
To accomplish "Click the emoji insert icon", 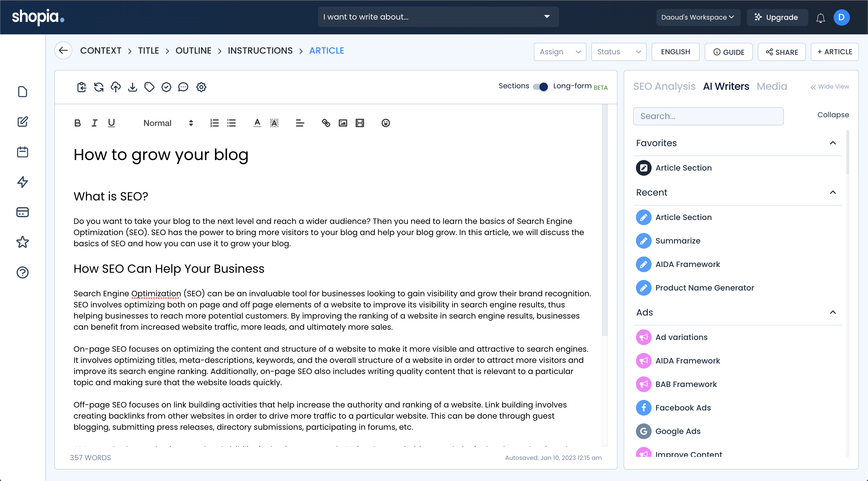I will point(385,123).
